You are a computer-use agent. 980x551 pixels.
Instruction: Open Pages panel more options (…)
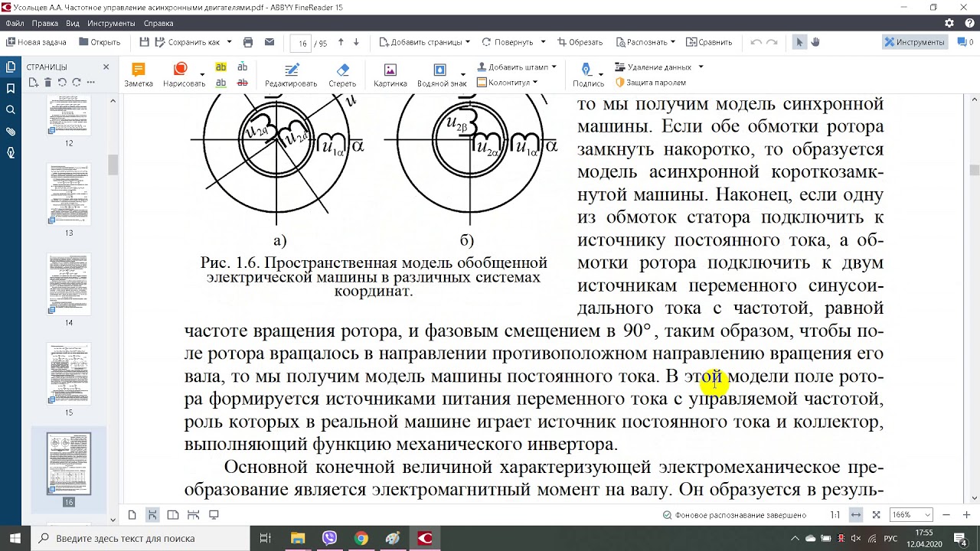point(92,82)
